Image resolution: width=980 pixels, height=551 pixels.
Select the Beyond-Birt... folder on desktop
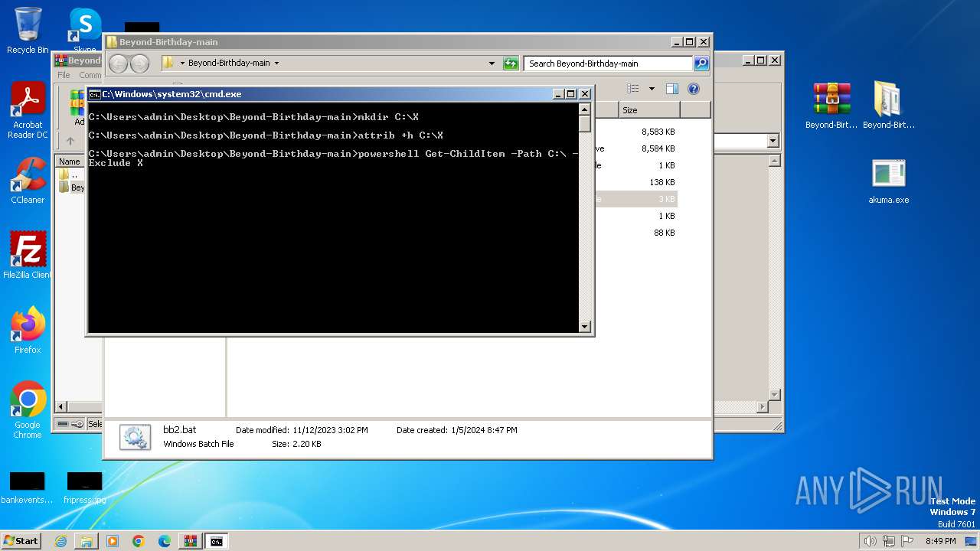coord(889,106)
